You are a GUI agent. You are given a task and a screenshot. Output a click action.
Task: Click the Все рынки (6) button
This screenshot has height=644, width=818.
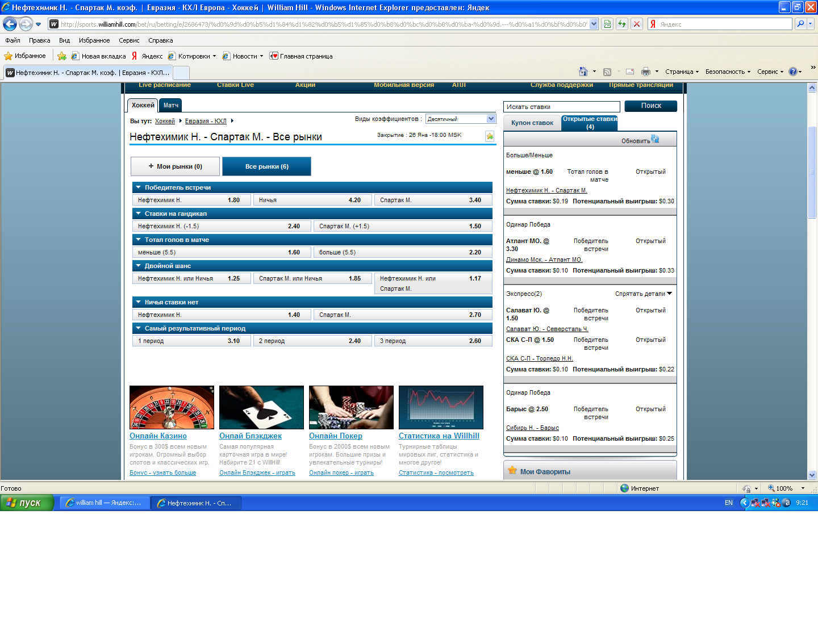tap(266, 166)
